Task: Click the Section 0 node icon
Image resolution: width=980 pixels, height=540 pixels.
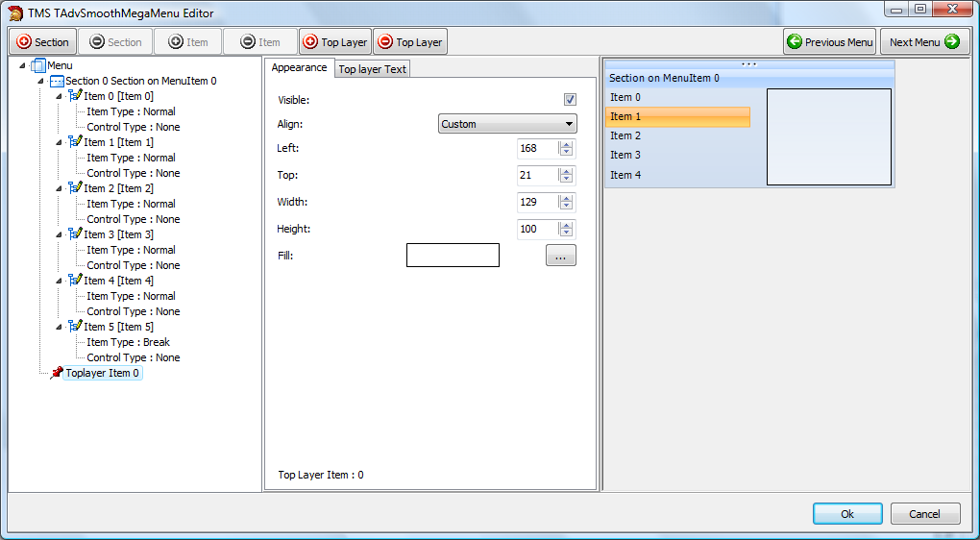Action: point(57,82)
